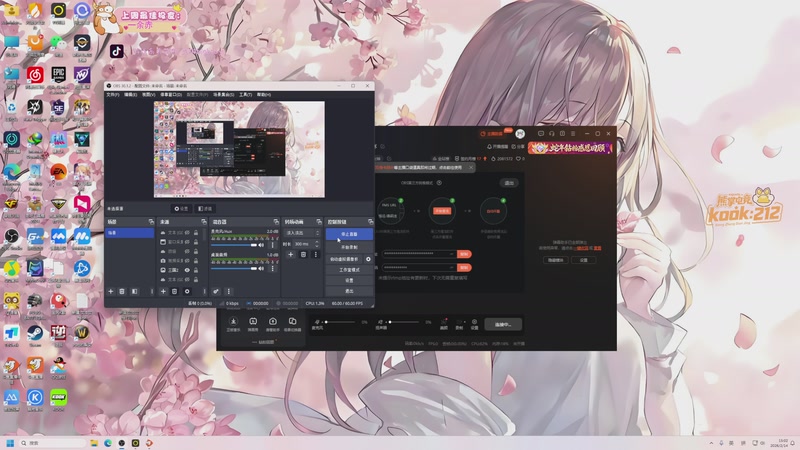This screenshot has height=450, width=800.
Task: Open the virtual camera settings gear icon
Action: pos(368,259)
